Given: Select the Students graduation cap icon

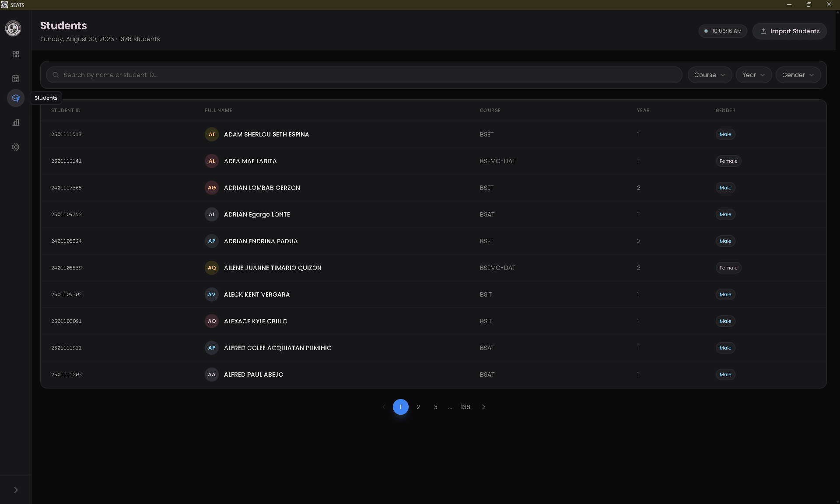Looking at the screenshot, I should (x=16, y=98).
